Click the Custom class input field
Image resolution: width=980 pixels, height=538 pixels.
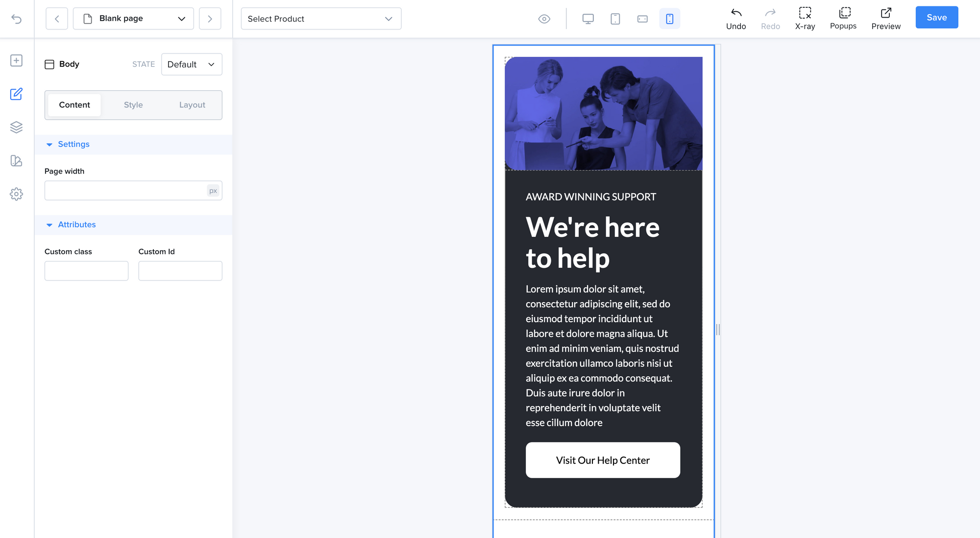tap(86, 271)
